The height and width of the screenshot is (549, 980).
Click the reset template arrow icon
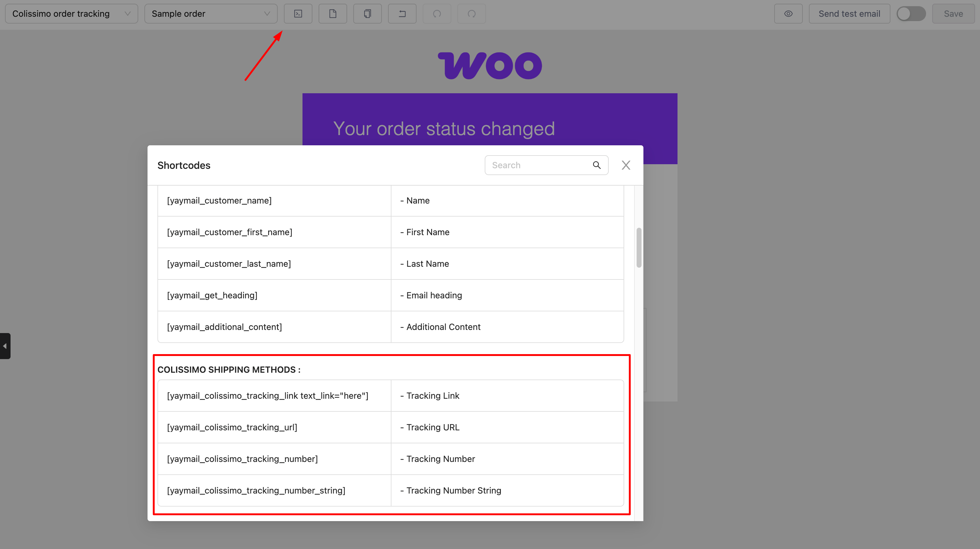(402, 14)
